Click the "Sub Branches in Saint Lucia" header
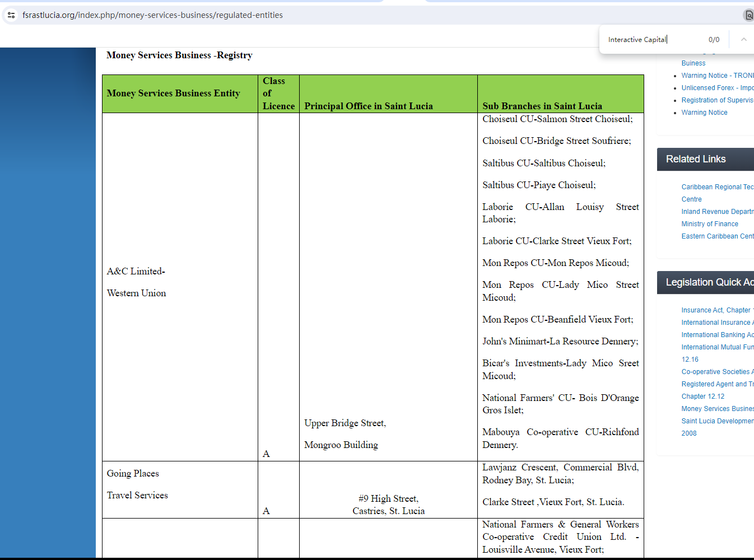754x560 pixels. tap(542, 106)
